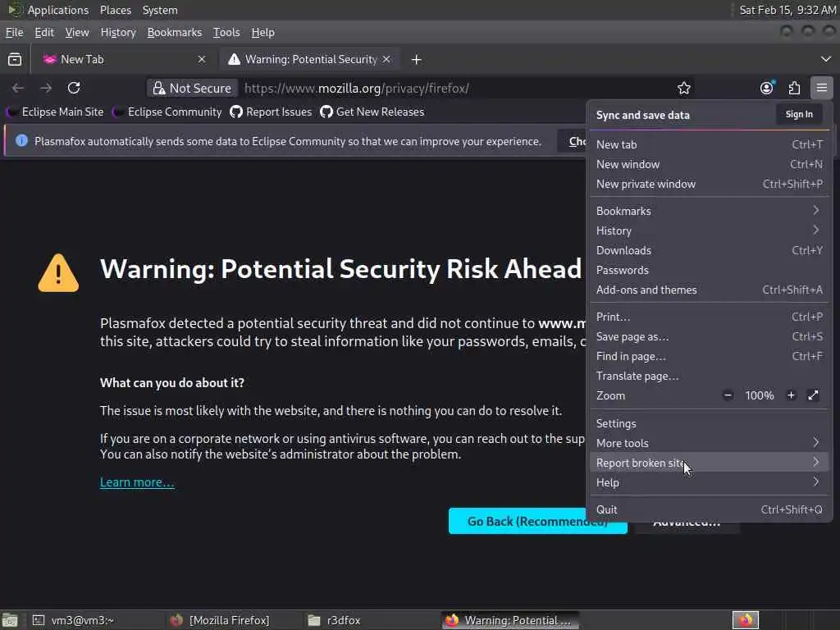Image resolution: width=840 pixels, height=630 pixels.
Task: Open the Bookmarks menu in menu bar
Action: [x=175, y=32]
